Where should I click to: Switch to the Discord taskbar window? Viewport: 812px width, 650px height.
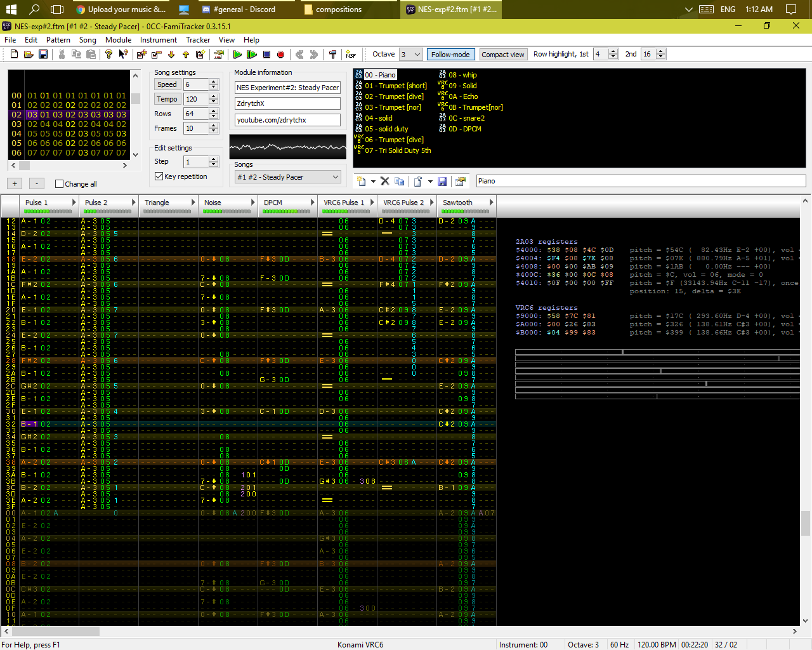244,10
